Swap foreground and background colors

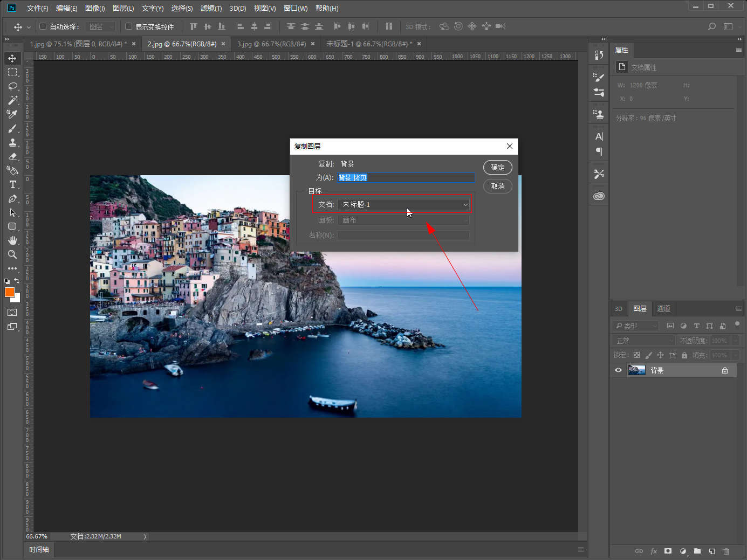(17, 281)
